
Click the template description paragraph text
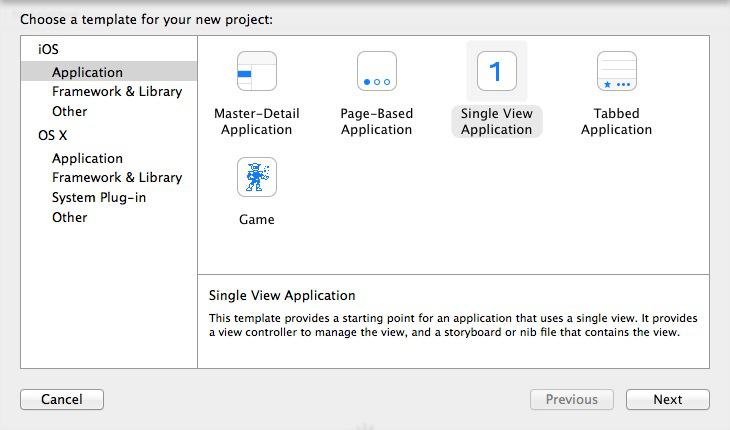click(x=453, y=325)
